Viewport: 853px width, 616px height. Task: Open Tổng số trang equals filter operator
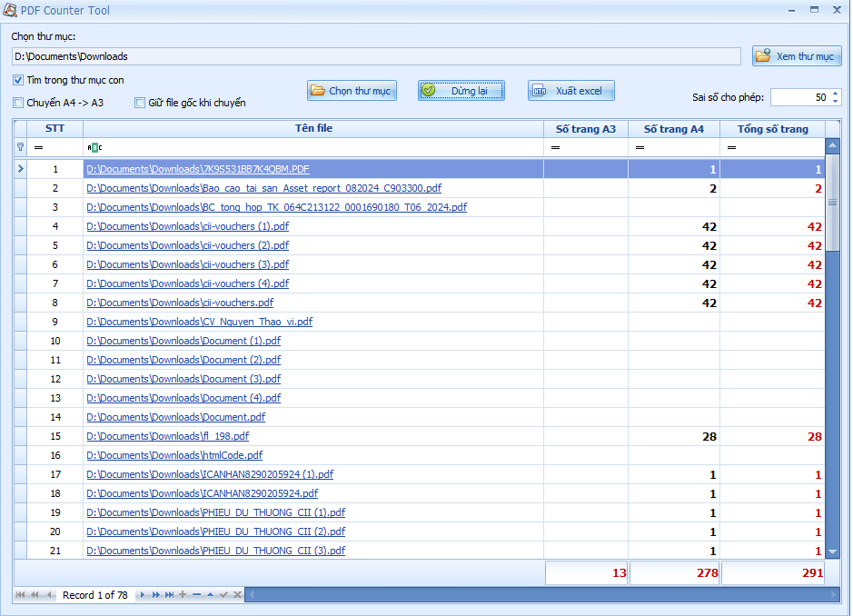pyautogui.click(x=731, y=147)
